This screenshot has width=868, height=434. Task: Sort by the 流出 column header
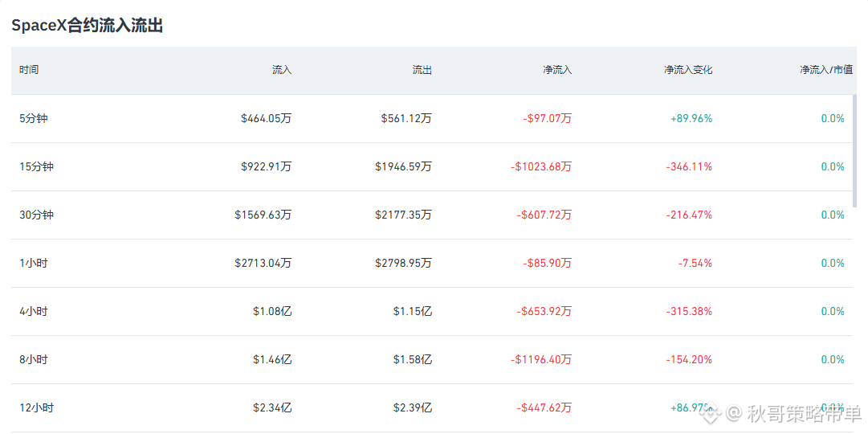click(x=422, y=71)
